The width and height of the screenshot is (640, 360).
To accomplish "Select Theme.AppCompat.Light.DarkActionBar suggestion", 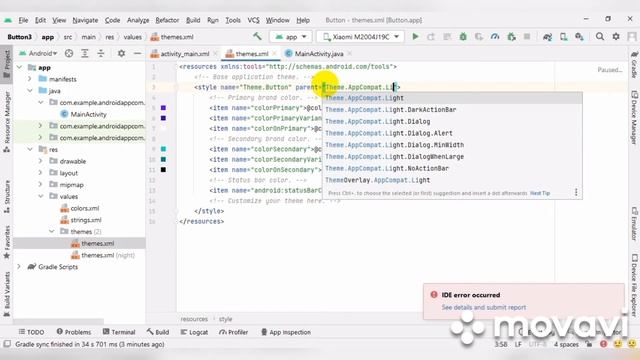I will [452, 109].
